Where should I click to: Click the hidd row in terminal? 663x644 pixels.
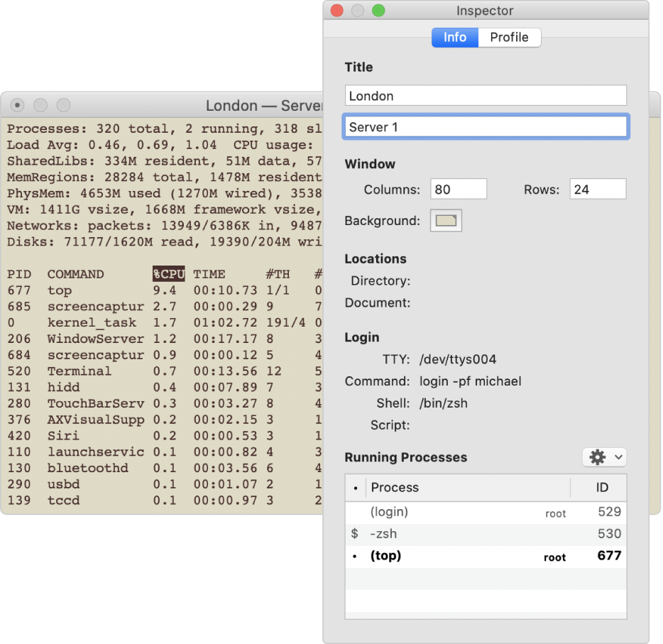[x=165, y=388]
